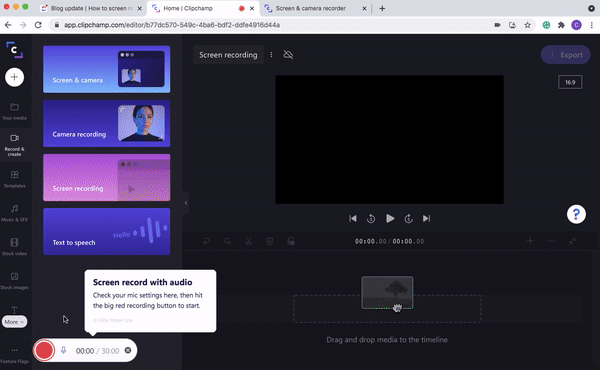The height and width of the screenshot is (370, 600).
Task: Skip to the end of the video
Action: [426, 218]
